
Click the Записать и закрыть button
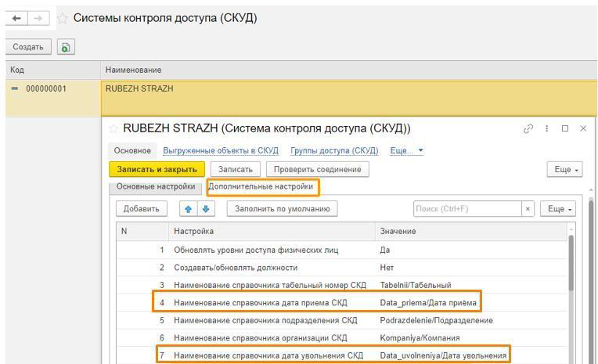pyautogui.click(x=157, y=169)
